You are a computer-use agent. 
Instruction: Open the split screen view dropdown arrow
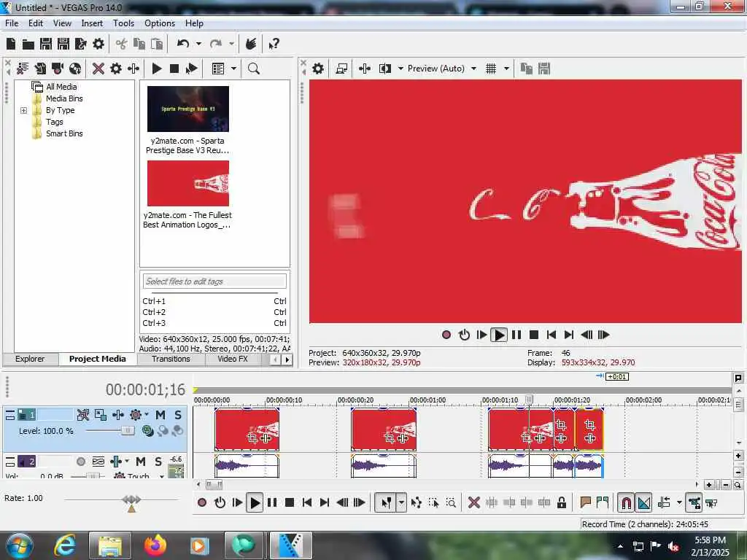[x=400, y=69]
